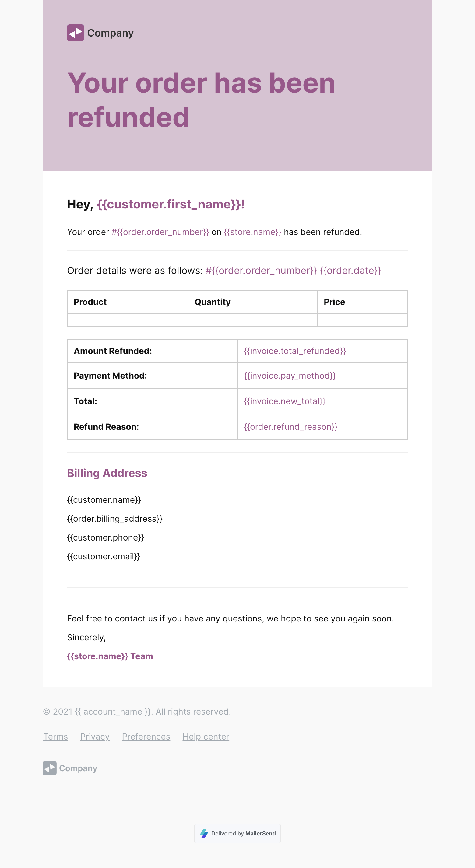Viewport: 475px width, 868px height.
Task: Click the gray Company logo icon in footer
Action: pyautogui.click(x=50, y=768)
